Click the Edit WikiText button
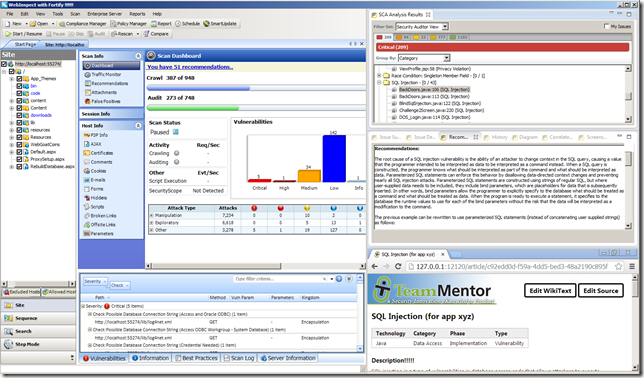This screenshot has width=644, height=378. click(550, 290)
